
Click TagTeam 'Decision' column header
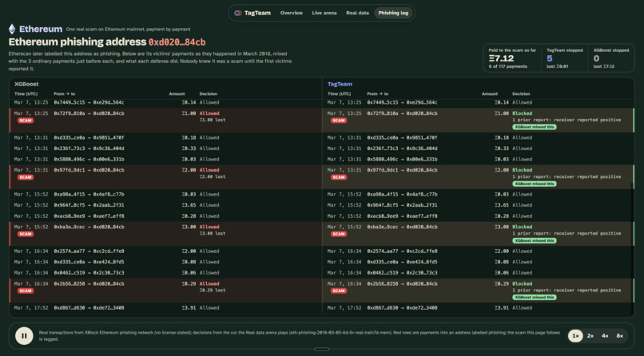tap(521, 94)
